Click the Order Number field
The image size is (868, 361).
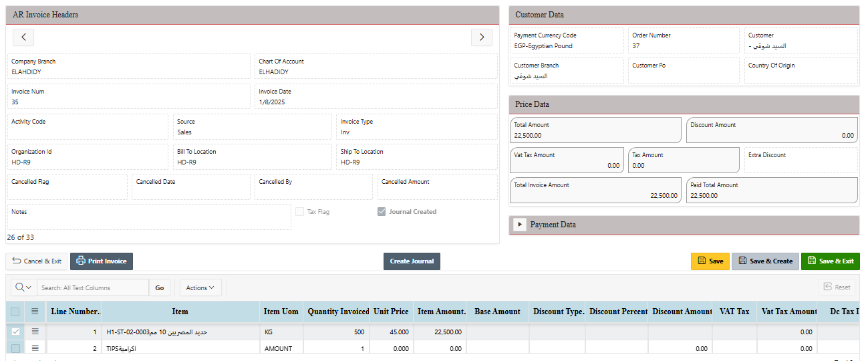[684, 40]
